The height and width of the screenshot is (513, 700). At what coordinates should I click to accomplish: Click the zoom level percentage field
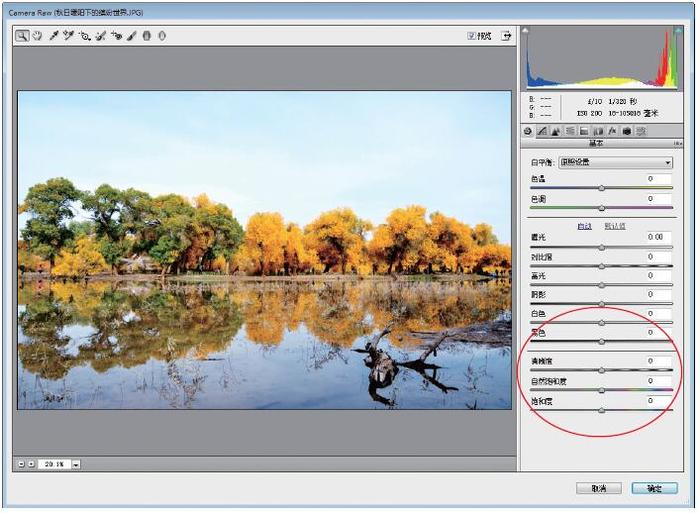coord(54,464)
